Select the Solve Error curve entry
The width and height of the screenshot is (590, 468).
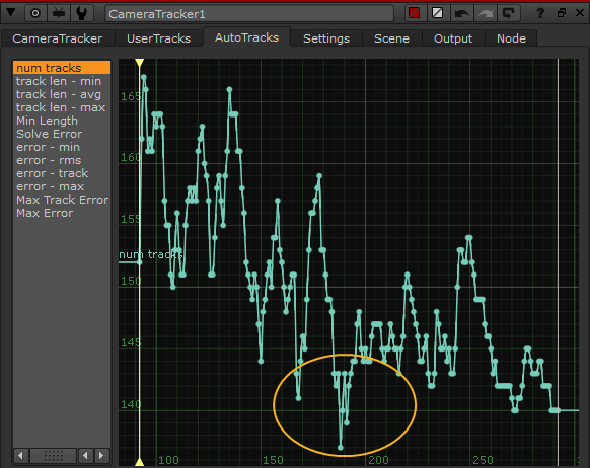tap(49, 134)
